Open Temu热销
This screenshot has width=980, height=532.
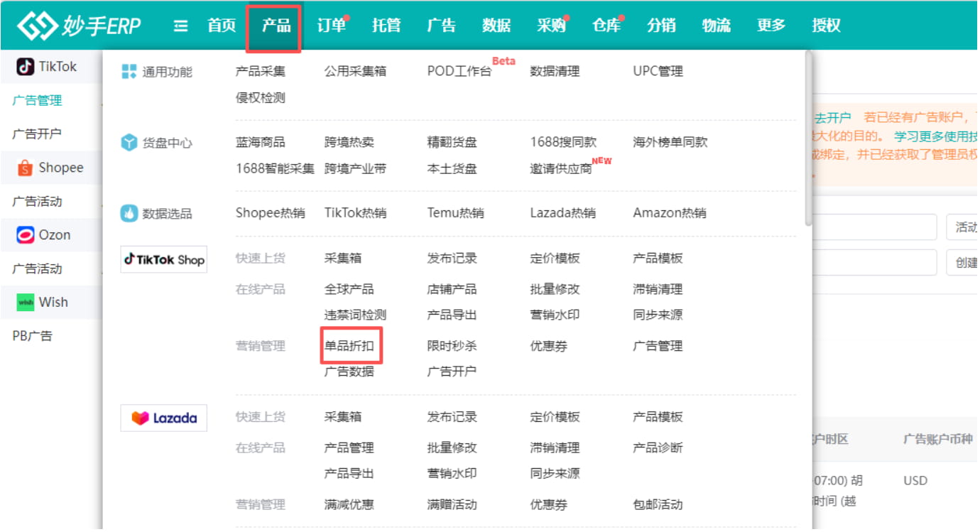tap(456, 213)
